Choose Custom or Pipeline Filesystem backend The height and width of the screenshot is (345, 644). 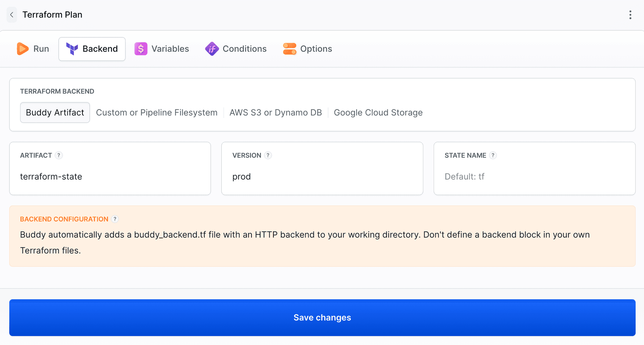point(157,112)
